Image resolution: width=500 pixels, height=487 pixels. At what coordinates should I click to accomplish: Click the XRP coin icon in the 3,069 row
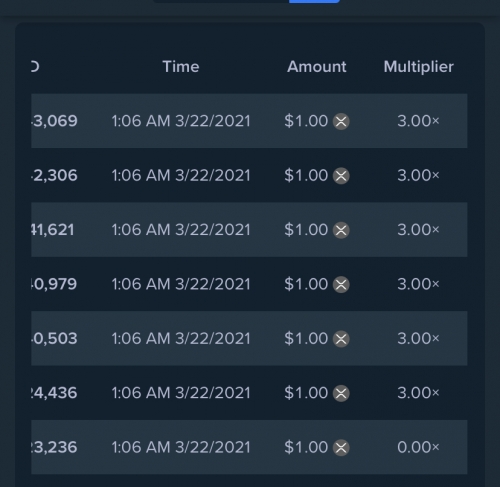[341, 121]
